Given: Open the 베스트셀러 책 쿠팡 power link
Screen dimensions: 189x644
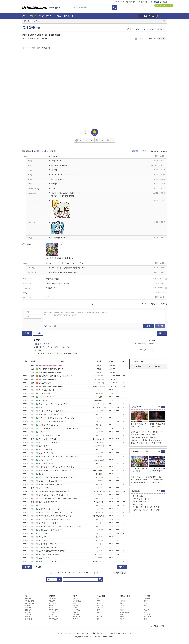Looking at the screenshot, I should (x=42, y=344).
